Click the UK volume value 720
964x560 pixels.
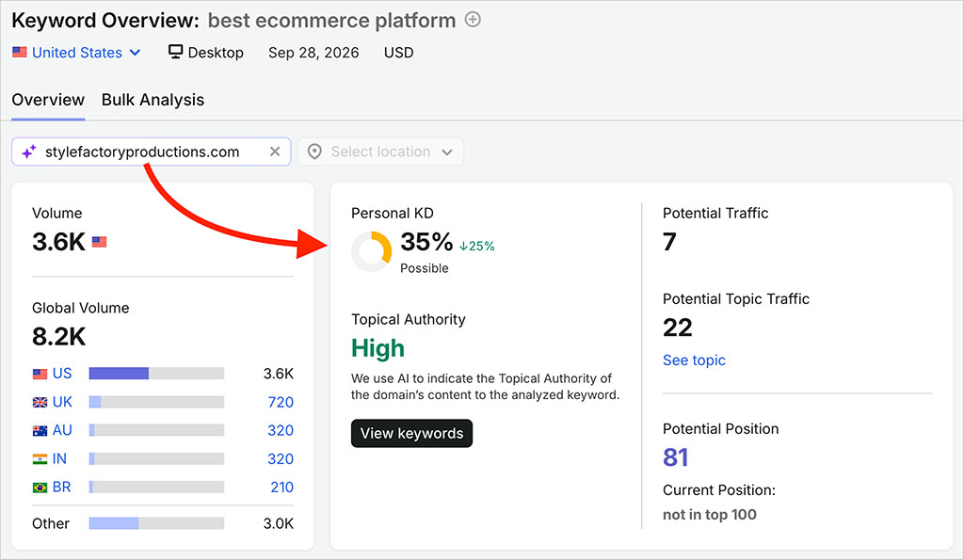[281, 402]
